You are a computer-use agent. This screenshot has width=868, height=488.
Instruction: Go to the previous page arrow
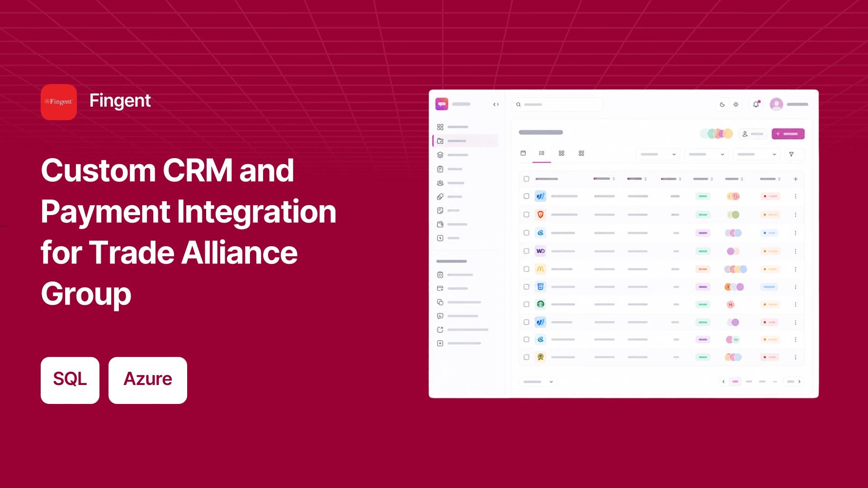(723, 382)
